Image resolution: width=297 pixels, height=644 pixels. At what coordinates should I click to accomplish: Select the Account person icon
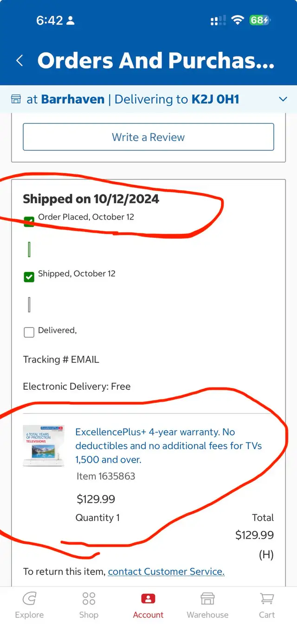point(148,599)
